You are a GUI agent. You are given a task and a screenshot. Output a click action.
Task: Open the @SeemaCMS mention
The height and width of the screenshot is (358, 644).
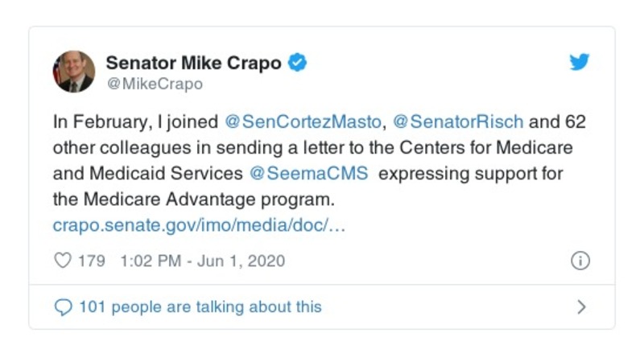coord(310,175)
